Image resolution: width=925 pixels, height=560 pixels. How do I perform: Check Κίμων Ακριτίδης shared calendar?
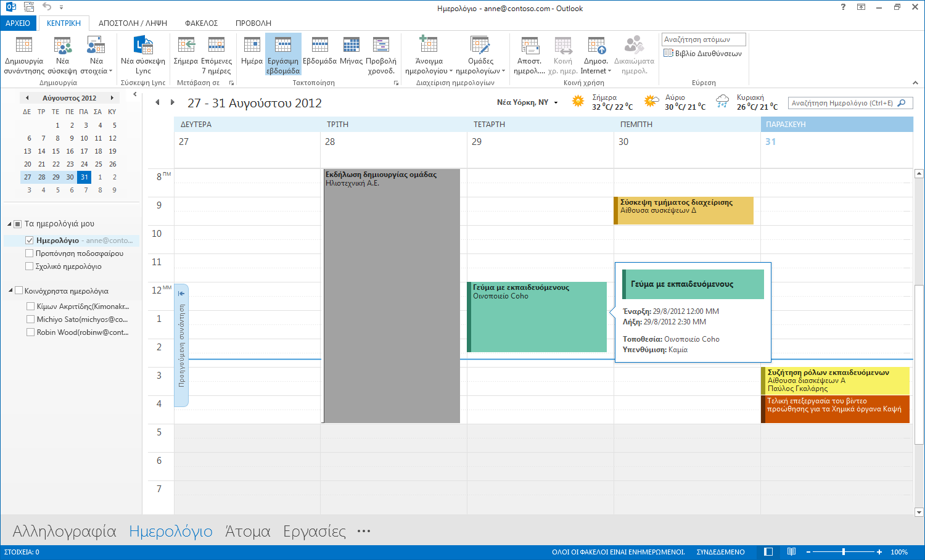point(31,306)
